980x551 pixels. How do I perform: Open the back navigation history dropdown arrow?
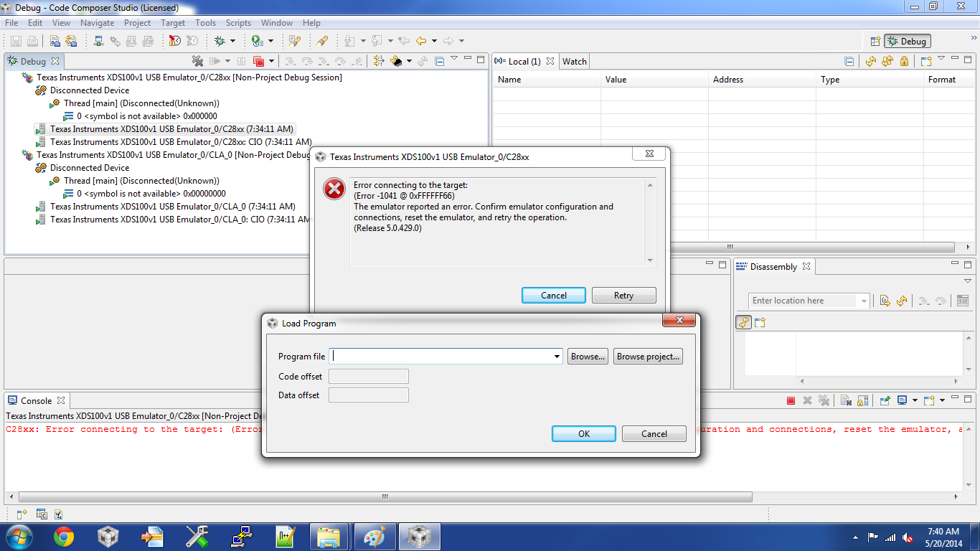pos(434,42)
